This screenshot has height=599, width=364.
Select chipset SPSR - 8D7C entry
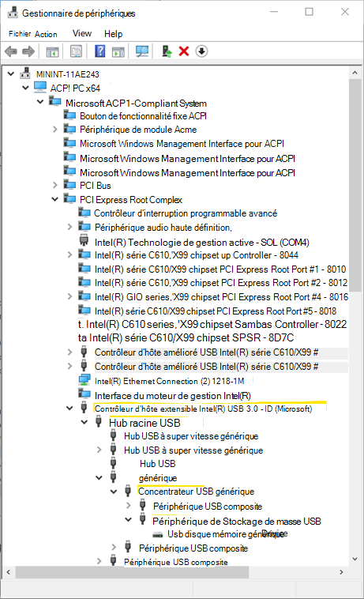[186, 337]
